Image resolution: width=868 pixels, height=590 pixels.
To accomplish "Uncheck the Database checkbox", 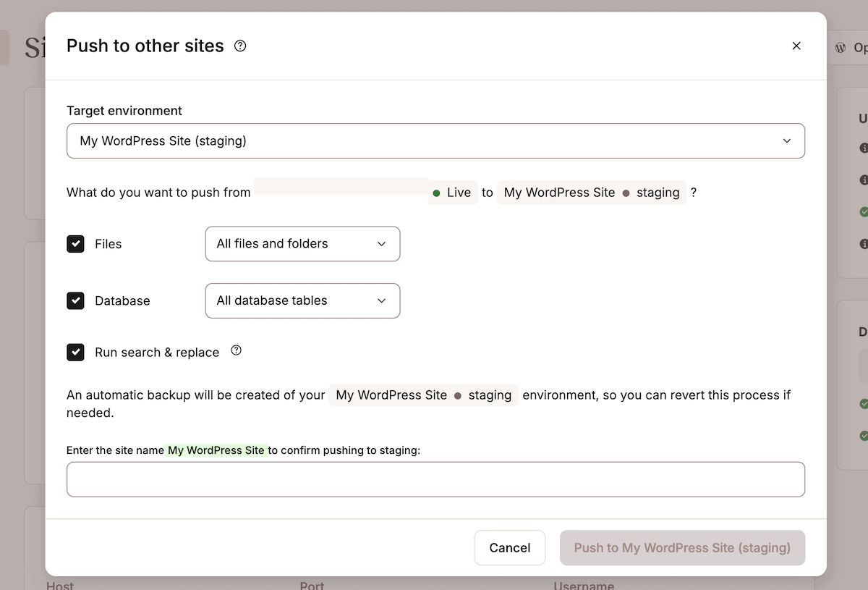I will coord(75,300).
